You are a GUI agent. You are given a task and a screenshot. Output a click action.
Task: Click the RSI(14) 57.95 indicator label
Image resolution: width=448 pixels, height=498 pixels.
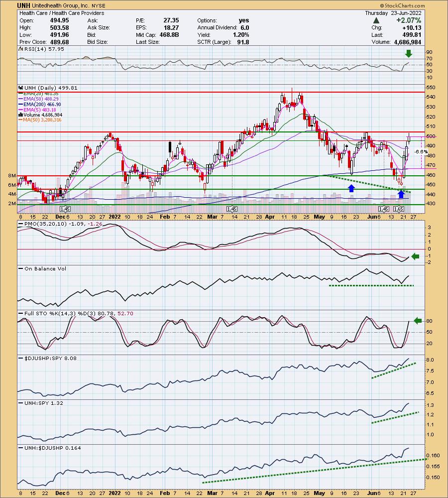pyautogui.click(x=41, y=49)
